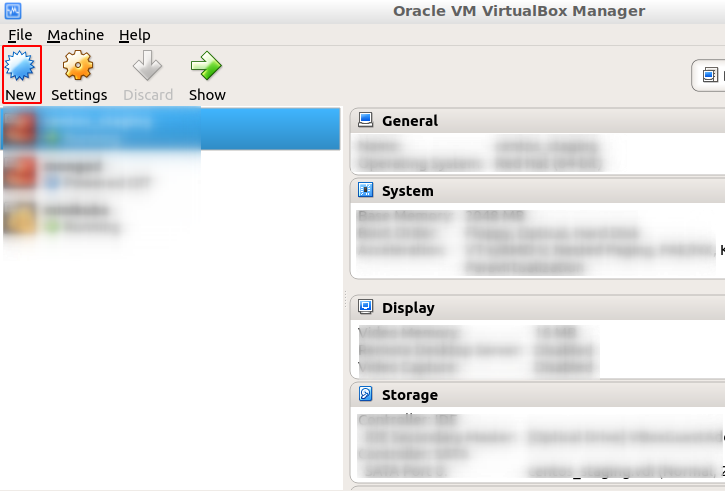Click the System section header title
The width and height of the screenshot is (725, 491).
pyautogui.click(x=407, y=190)
